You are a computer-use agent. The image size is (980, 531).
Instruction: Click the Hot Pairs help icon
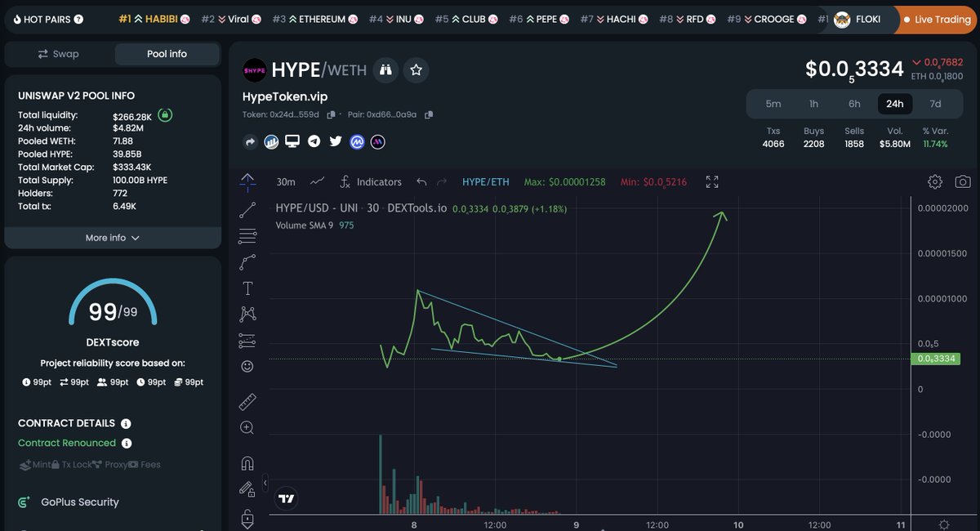[x=78, y=19]
